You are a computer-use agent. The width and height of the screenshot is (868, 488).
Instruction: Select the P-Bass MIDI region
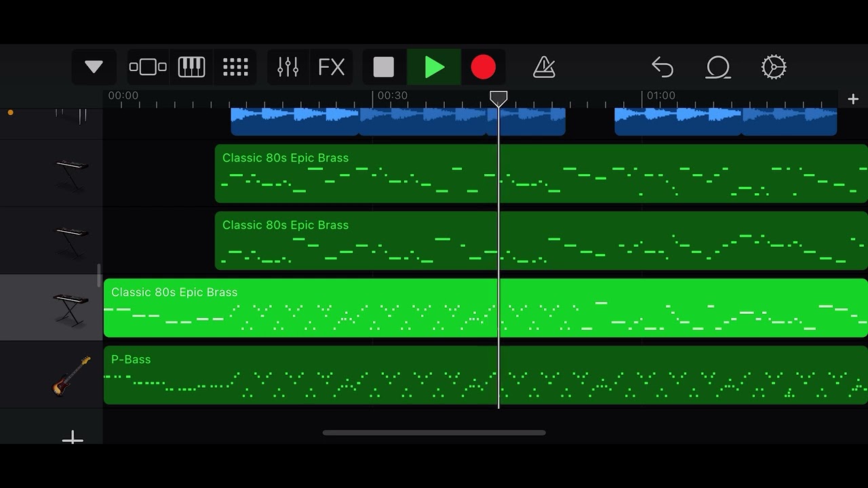[x=486, y=375]
